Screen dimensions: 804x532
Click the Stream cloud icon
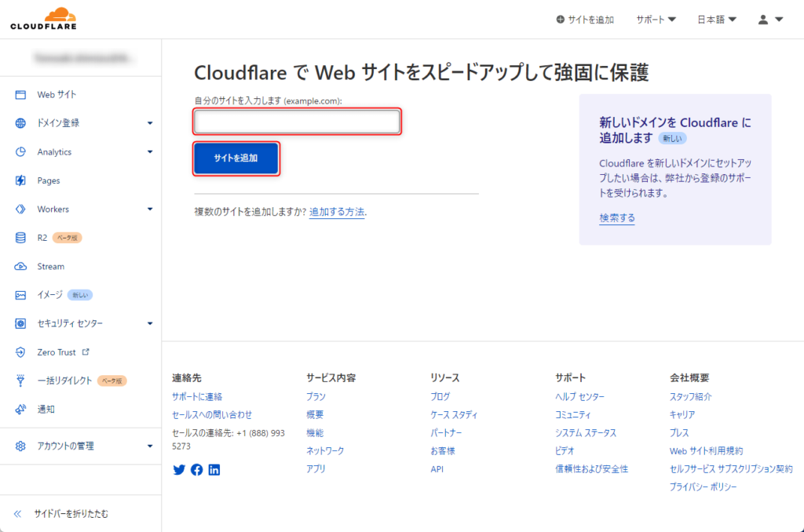20,267
